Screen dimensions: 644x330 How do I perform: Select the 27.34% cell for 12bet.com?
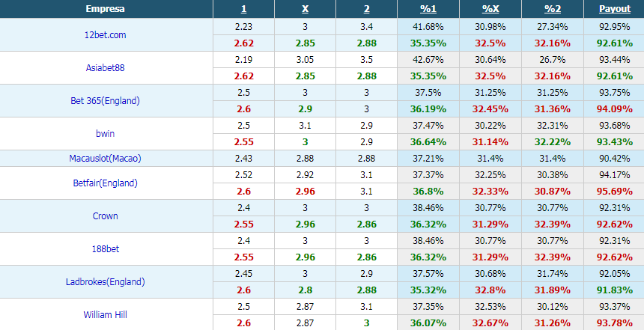[x=553, y=27]
